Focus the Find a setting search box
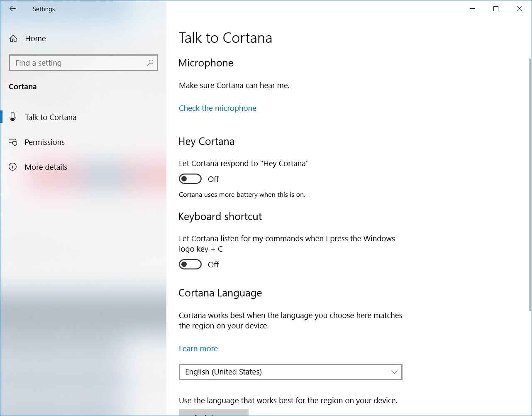 click(x=83, y=63)
